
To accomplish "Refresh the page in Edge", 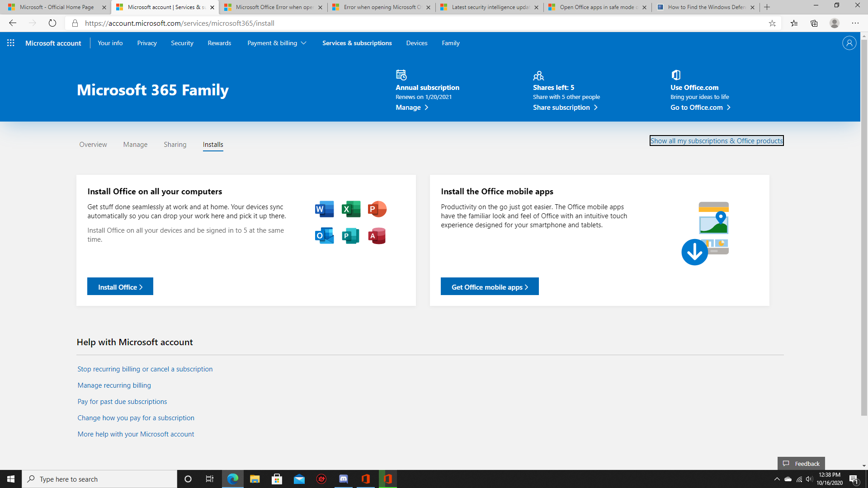I will 52,23.
